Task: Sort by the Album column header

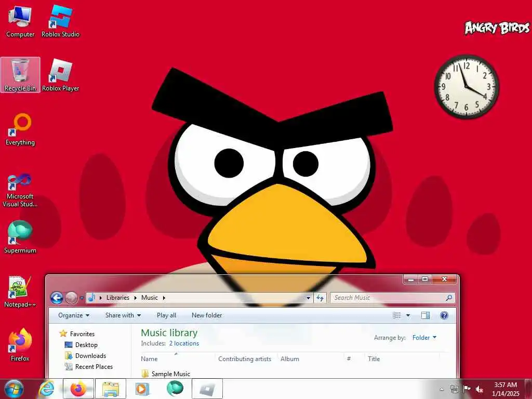Action: (310, 358)
